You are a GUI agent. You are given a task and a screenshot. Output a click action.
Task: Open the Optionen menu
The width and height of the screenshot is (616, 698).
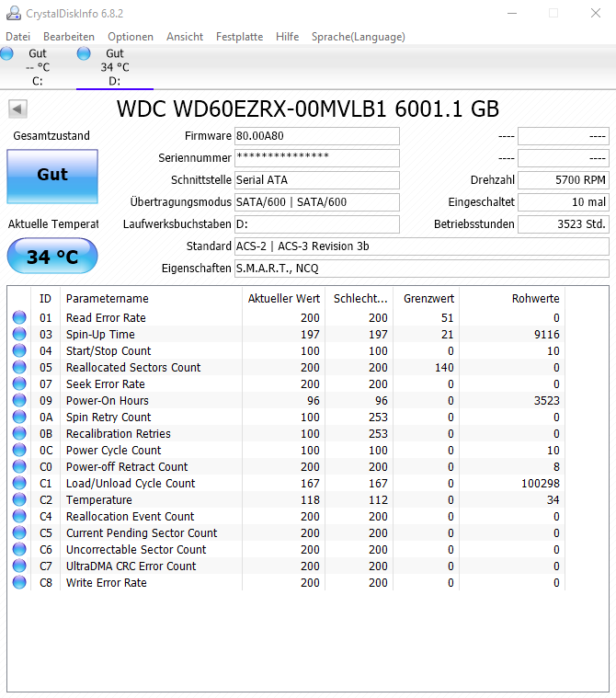(x=131, y=37)
